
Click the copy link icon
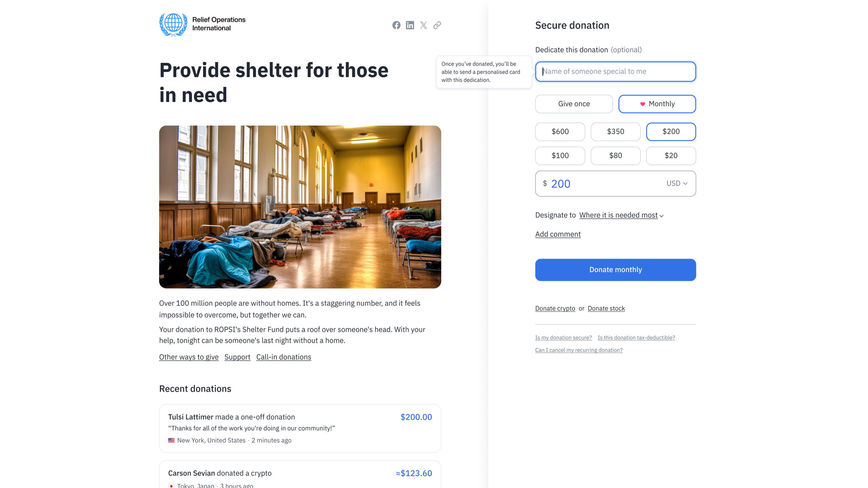(x=437, y=25)
